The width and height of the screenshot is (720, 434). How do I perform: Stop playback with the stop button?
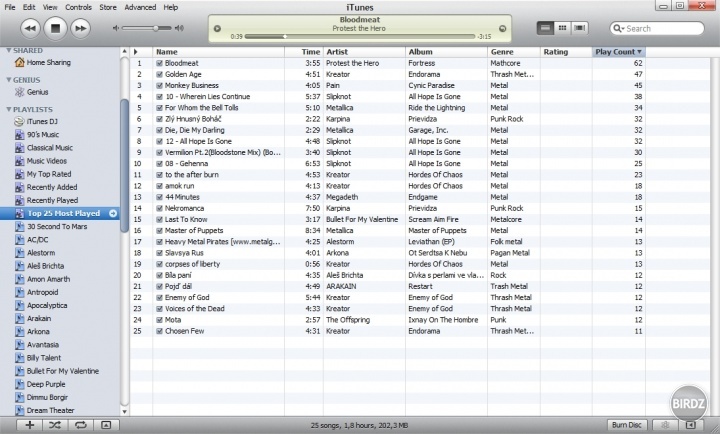click(x=55, y=28)
